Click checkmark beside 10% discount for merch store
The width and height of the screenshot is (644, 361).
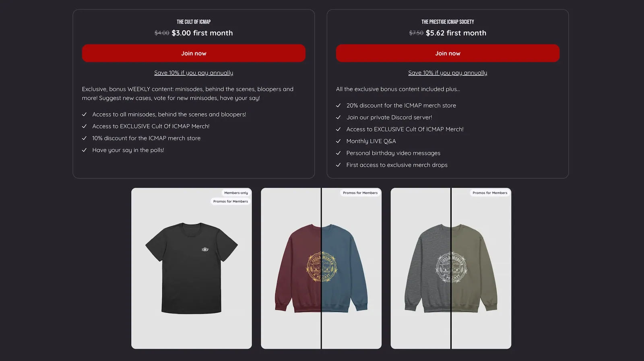[84, 138]
